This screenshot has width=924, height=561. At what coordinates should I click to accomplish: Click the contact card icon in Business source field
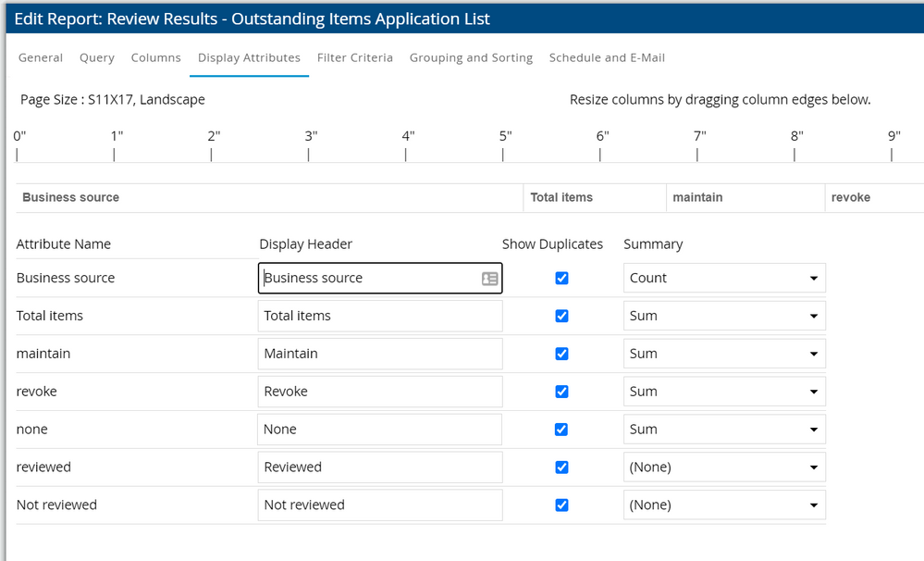pyautogui.click(x=489, y=279)
